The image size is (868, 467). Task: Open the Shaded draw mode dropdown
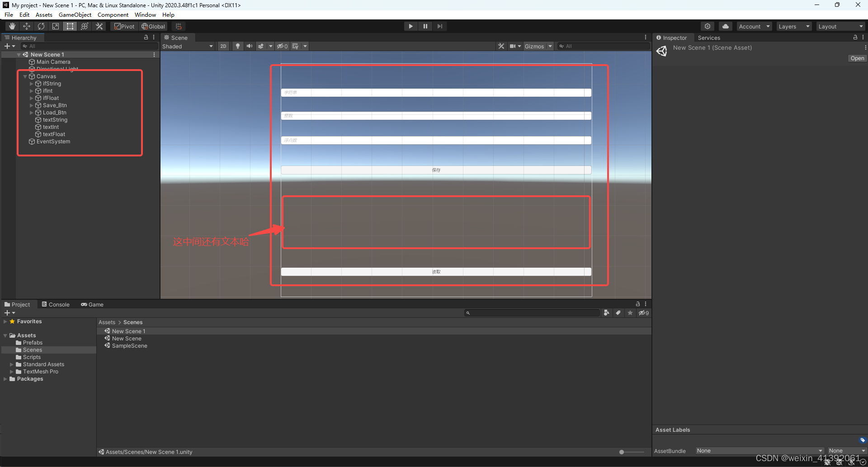click(188, 46)
